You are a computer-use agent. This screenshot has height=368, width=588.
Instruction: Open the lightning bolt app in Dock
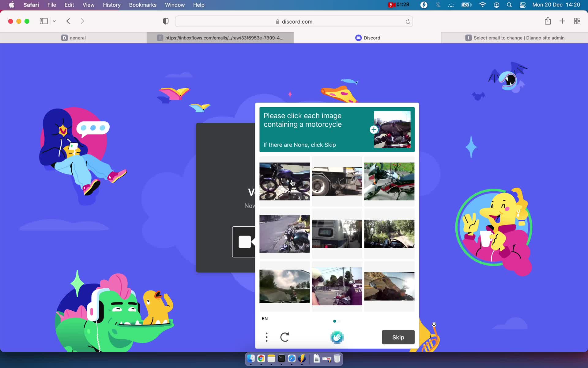tap(302, 358)
